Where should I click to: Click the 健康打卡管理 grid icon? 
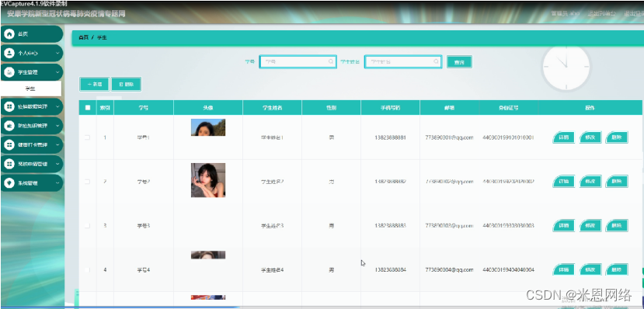(x=9, y=145)
